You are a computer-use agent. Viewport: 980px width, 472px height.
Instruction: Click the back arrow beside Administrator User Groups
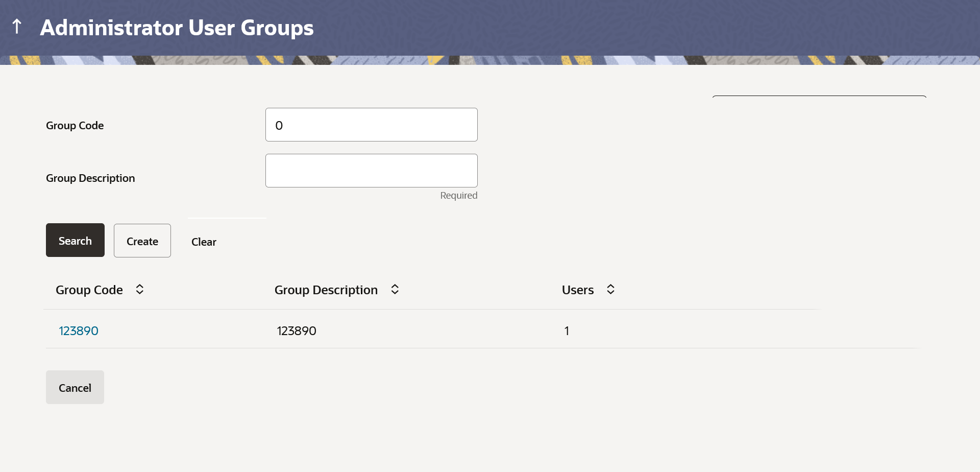coord(17,27)
